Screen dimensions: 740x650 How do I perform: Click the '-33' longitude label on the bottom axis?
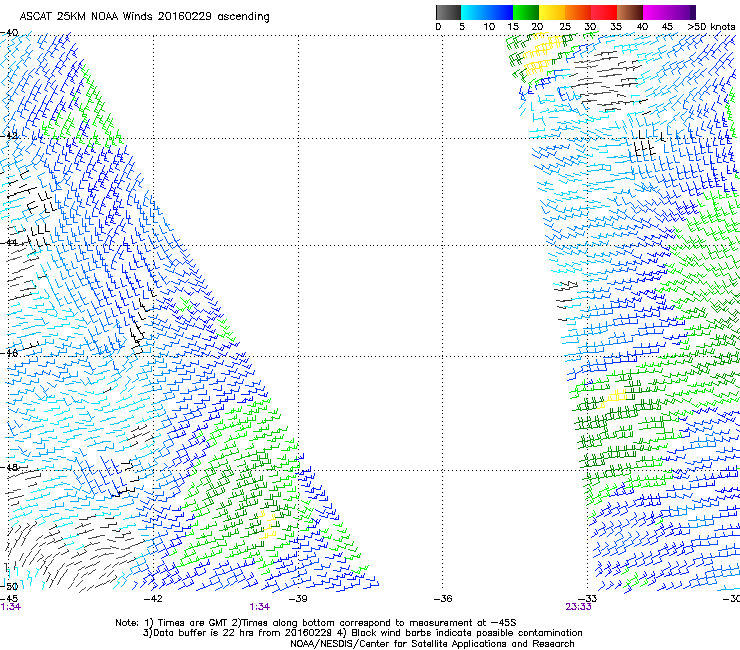click(x=587, y=598)
